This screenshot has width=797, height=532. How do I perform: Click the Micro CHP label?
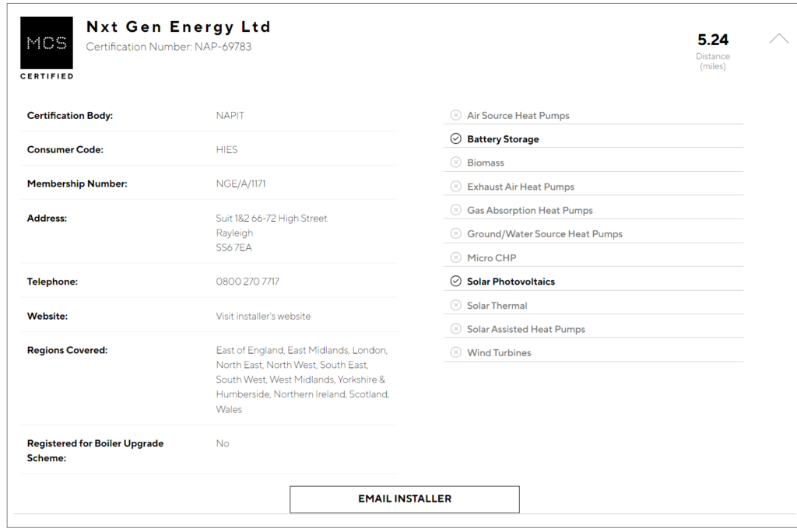492,257
